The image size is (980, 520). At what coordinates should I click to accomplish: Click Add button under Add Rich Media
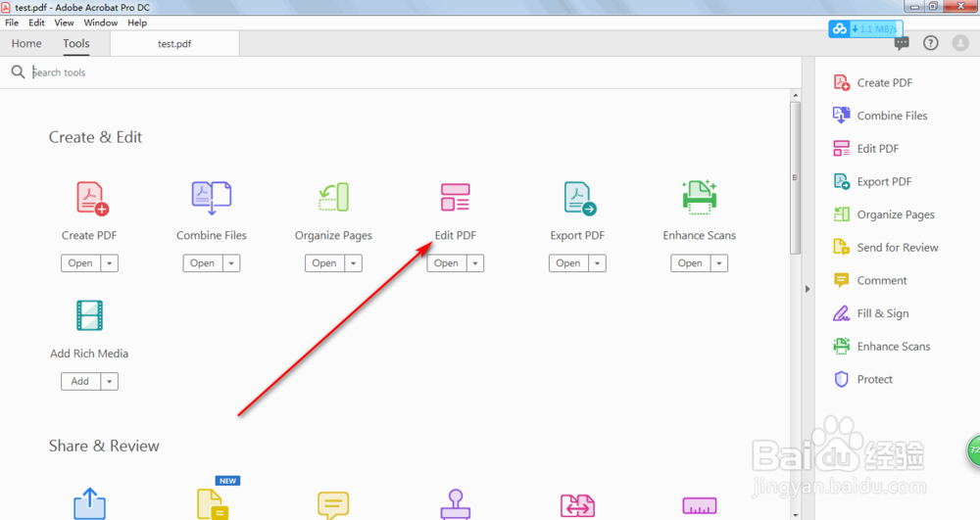[x=80, y=381]
